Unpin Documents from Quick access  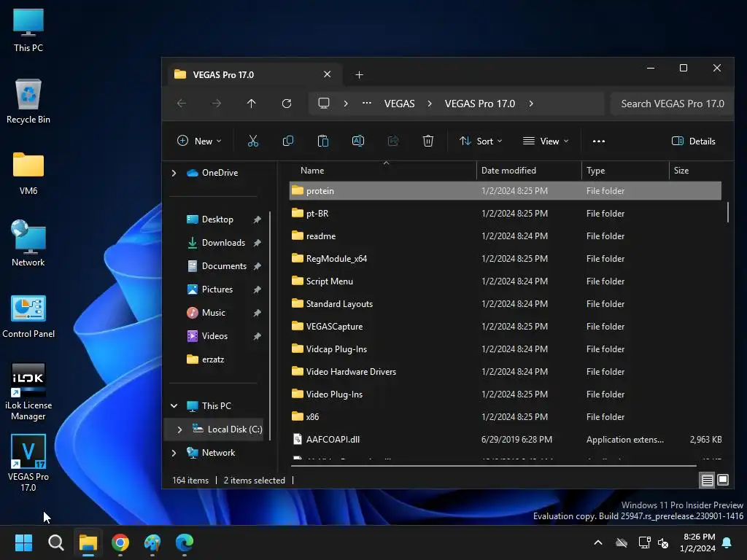pyautogui.click(x=258, y=266)
